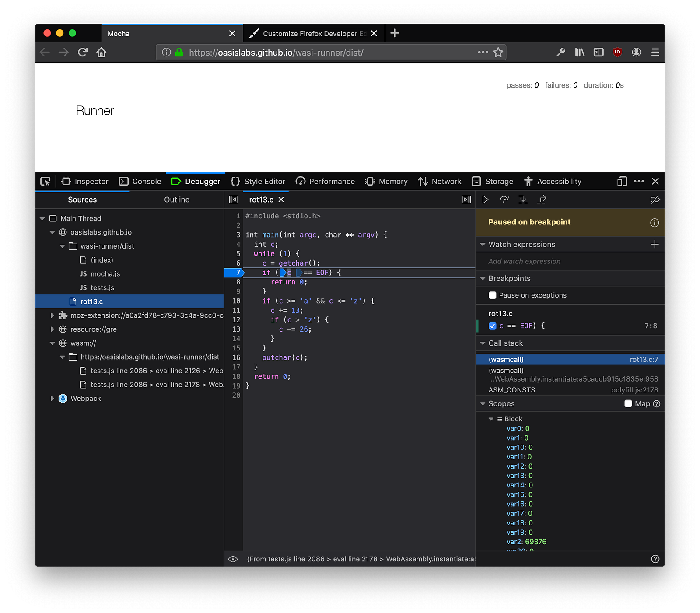Open the Scopes Map help icon

coord(656,404)
